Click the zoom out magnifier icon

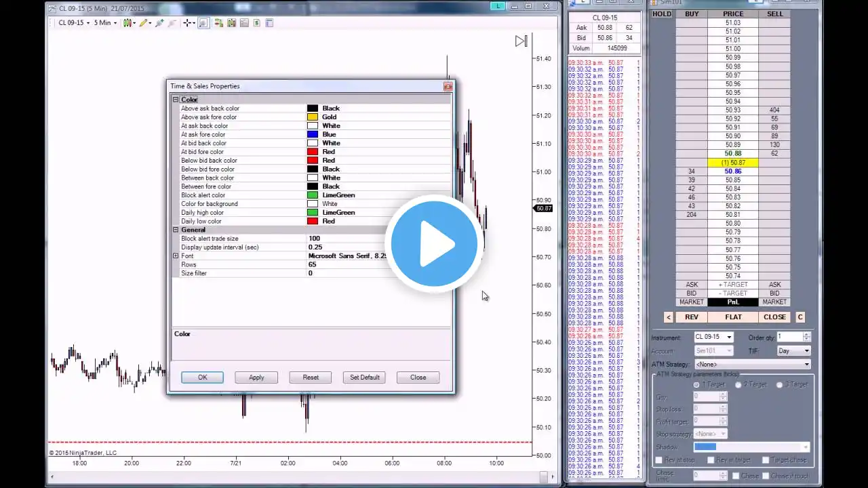click(172, 22)
